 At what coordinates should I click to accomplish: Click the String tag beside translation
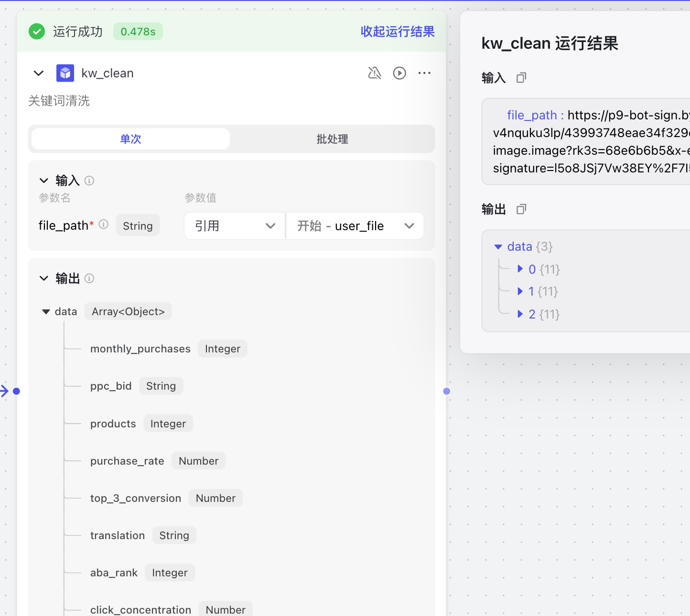click(174, 535)
